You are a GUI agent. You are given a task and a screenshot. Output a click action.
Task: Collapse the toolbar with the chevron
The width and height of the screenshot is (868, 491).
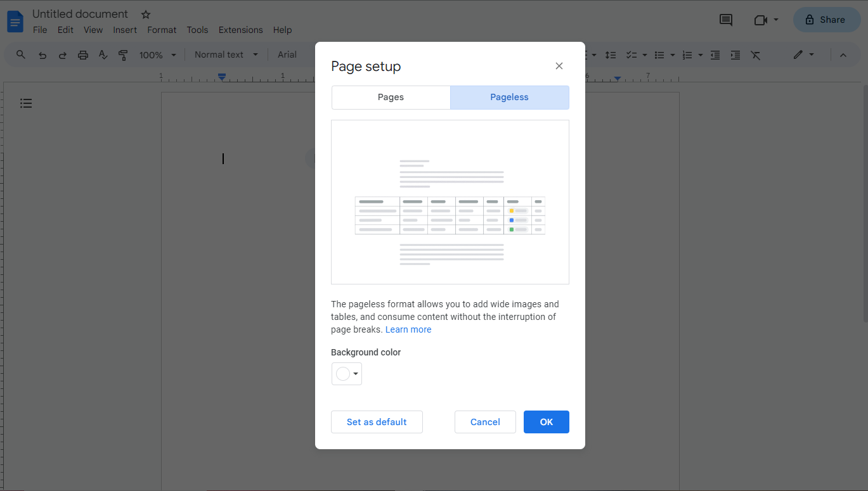[x=843, y=54]
